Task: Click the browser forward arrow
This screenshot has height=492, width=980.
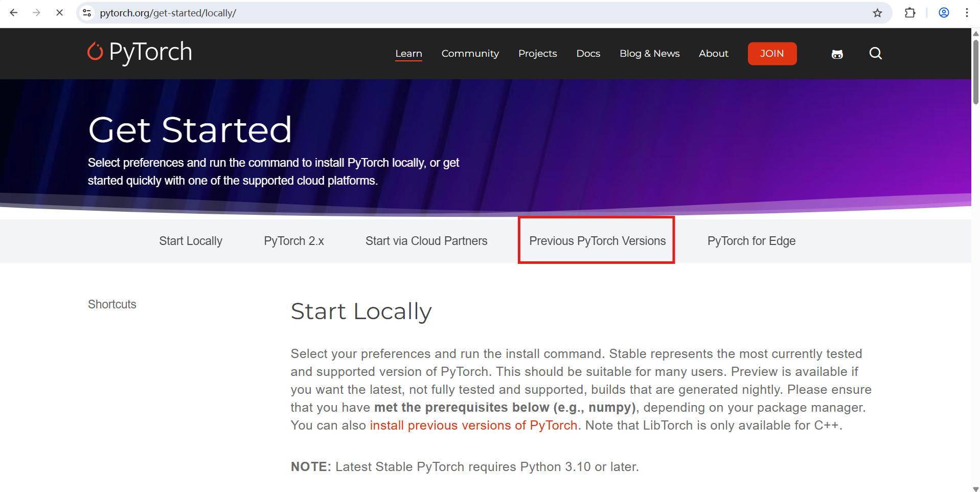Action: point(36,13)
